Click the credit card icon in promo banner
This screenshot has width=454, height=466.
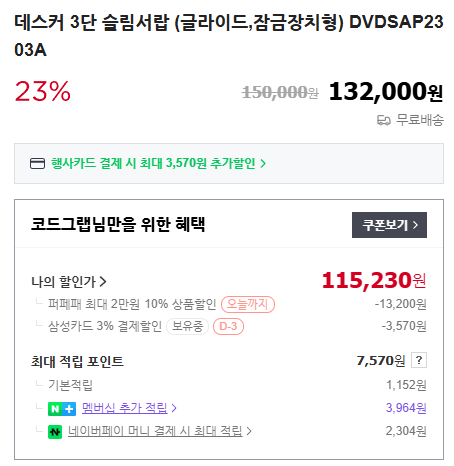pos(37,164)
